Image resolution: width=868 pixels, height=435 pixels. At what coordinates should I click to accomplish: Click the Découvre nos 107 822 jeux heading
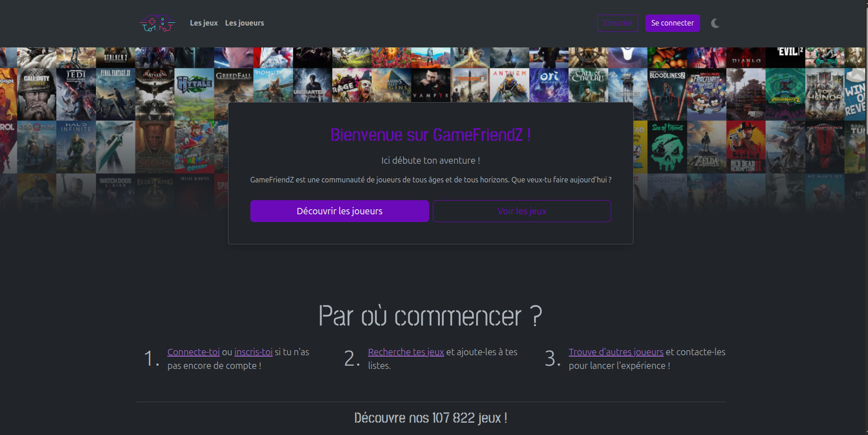coord(431,418)
